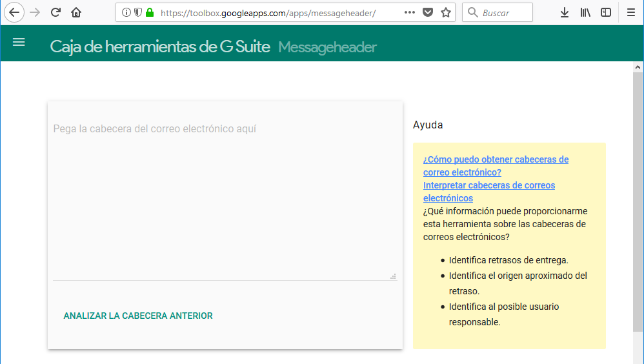Click the browser forward arrow
This screenshot has height=364, width=644.
pos(35,12)
